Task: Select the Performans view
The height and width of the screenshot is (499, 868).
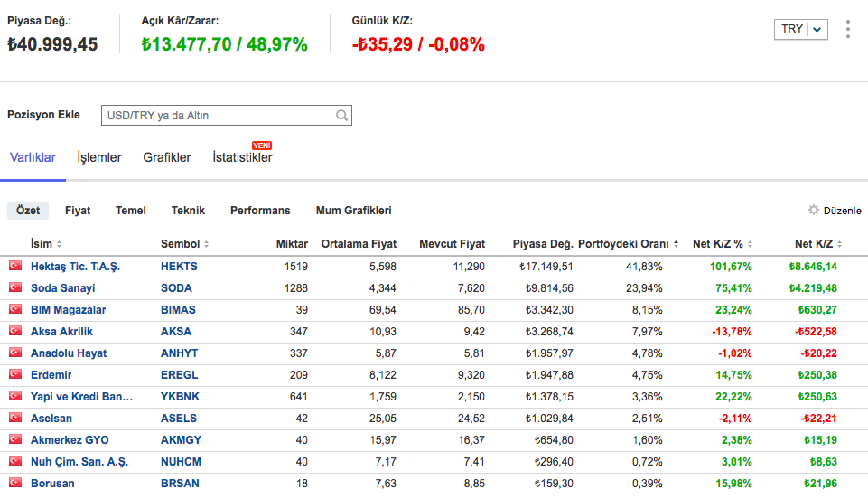Action: (x=260, y=211)
